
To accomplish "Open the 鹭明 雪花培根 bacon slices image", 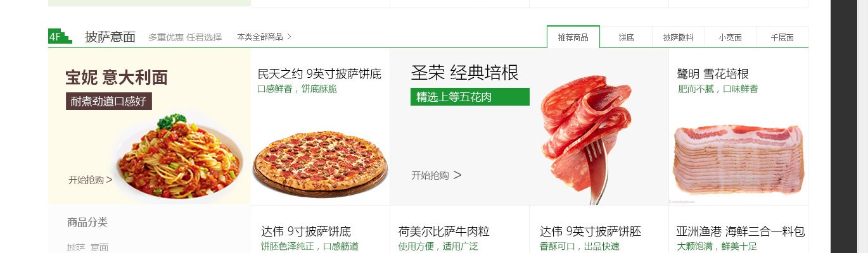I will point(738,158).
